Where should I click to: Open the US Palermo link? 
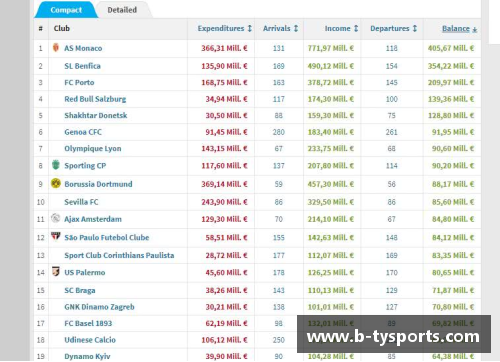[x=85, y=272]
